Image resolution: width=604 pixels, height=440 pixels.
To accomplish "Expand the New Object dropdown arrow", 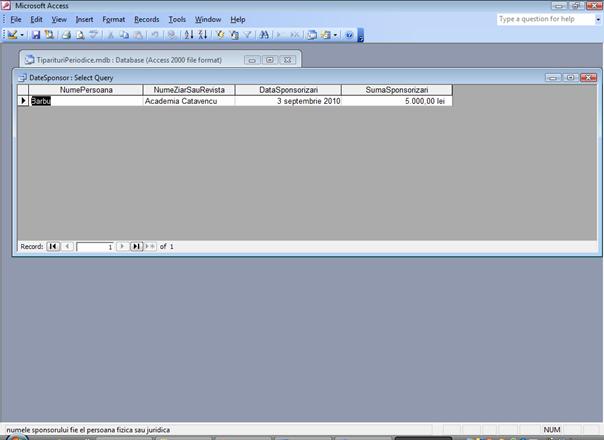I will (335, 34).
